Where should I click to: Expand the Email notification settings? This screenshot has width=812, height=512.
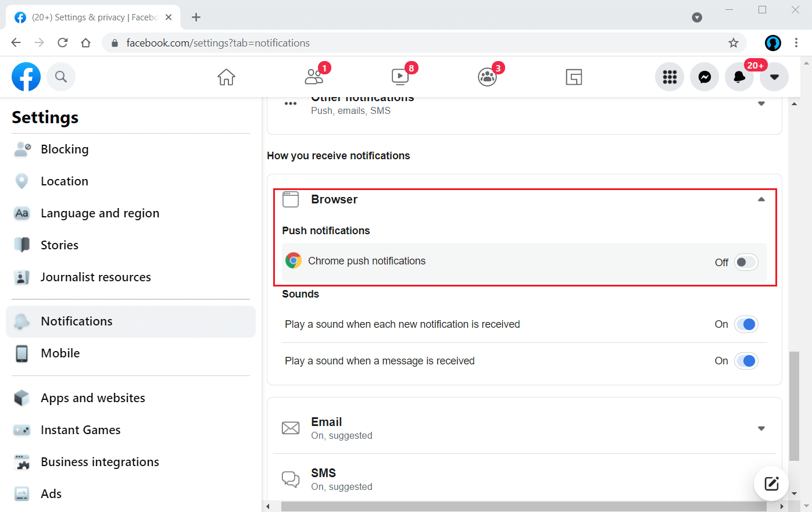click(761, 428)
